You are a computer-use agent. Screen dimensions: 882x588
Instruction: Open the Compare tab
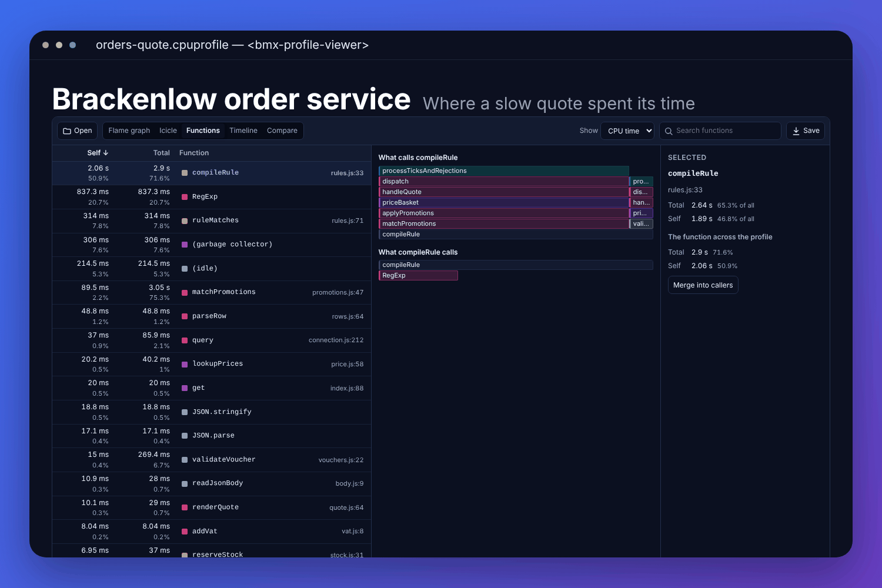(282, 131)
